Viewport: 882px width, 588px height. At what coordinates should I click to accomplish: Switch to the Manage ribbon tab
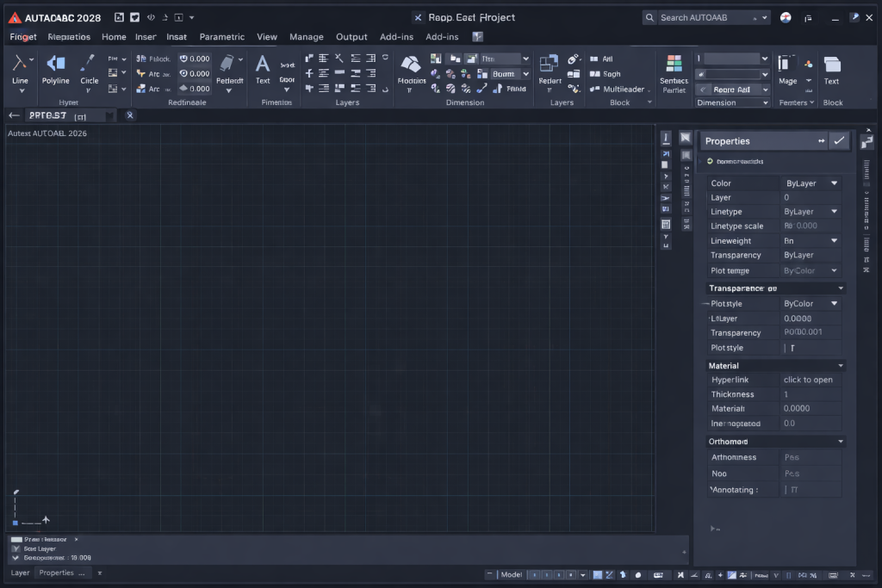(x=306, y=37)
